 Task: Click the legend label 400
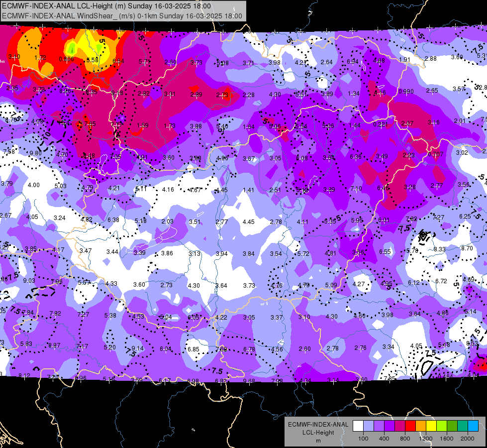pos(384,439)
